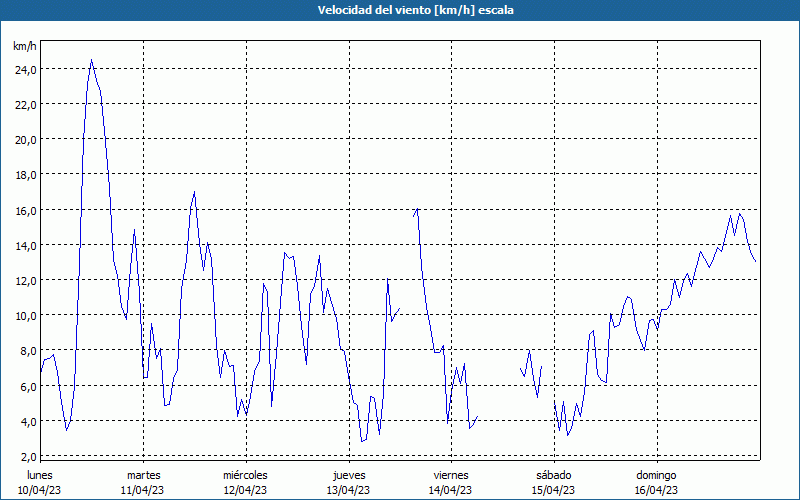This screenshot has width=800, height=500.
Task: Click the 24,0 y-axis value
Action: (x=26, y=69)
